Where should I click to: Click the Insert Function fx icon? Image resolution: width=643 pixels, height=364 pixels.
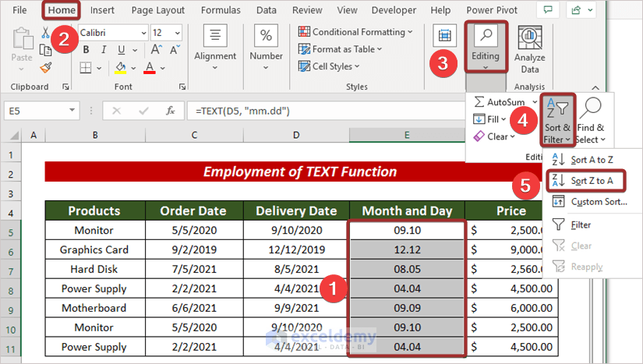[x=170, y=111]
